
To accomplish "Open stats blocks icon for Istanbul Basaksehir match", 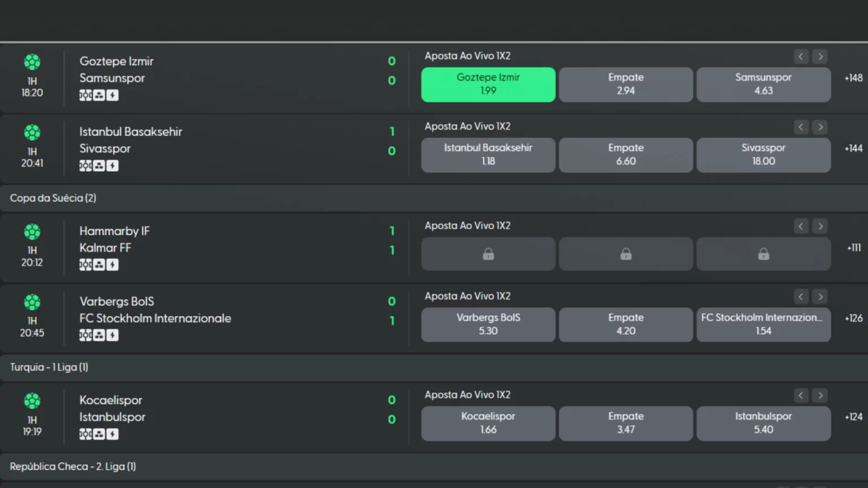I will pyautogui.click(x=99, y=166).
